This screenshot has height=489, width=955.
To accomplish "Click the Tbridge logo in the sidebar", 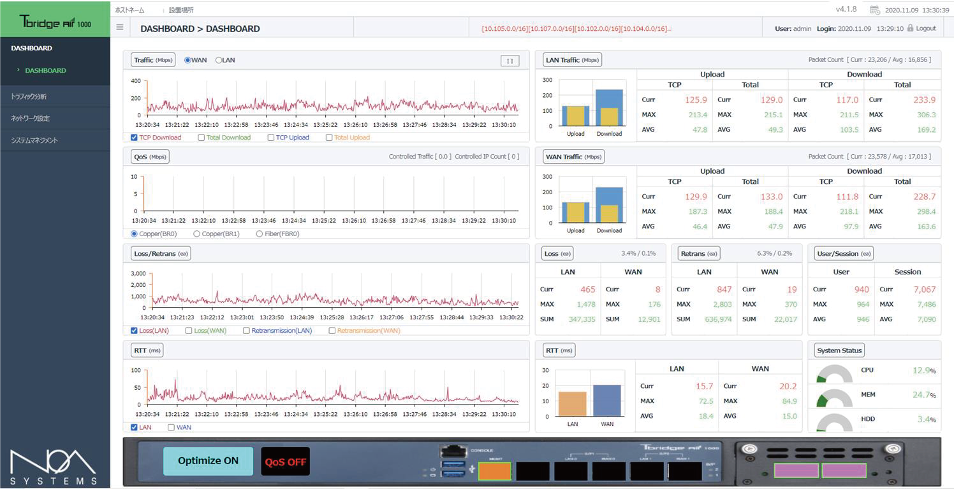I will point(55,19).
